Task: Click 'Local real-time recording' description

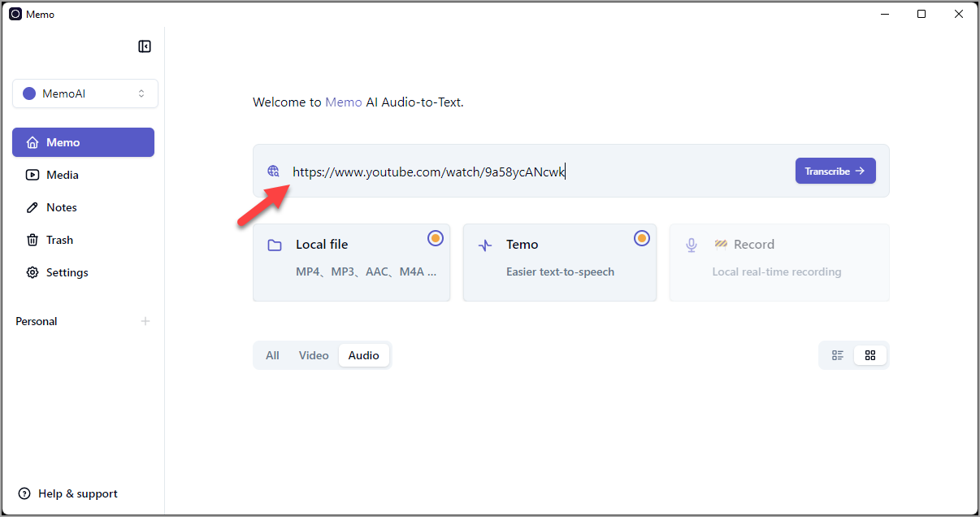Action: [x=777, y=272]
